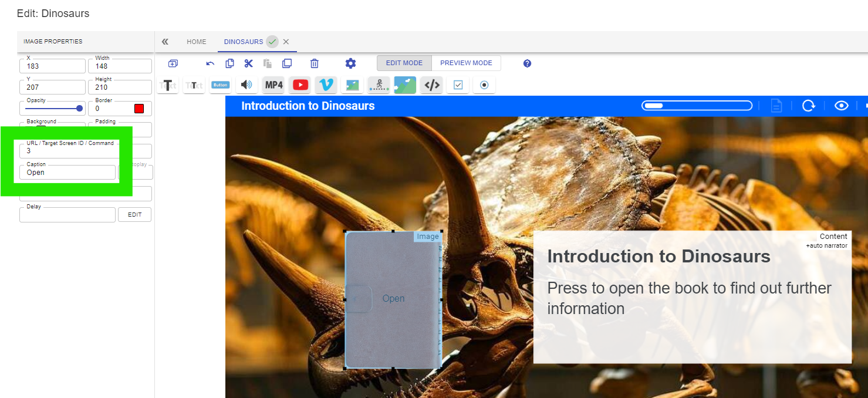
Task: Copy the selected element
Action: [229, 63]
